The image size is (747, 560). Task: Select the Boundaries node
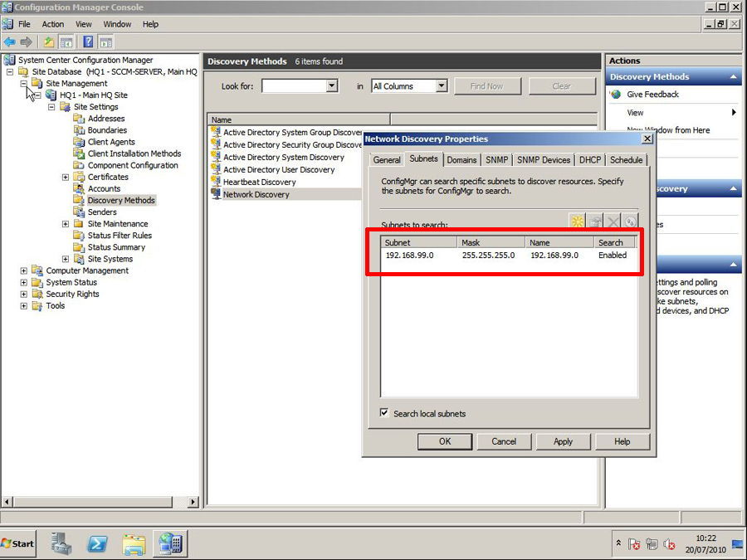coord(107,130)
